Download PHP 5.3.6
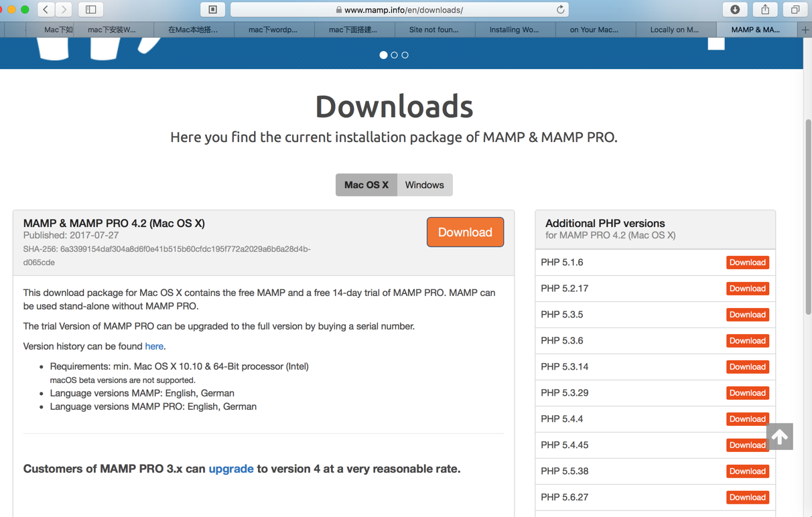This screenshot has height=517, width=812. pos(748,341)
